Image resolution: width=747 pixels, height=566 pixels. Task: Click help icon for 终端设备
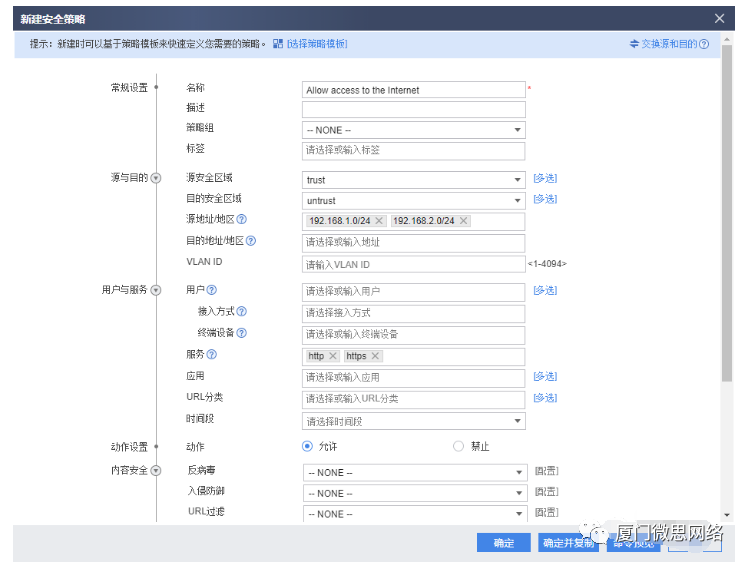pos(242,333)
